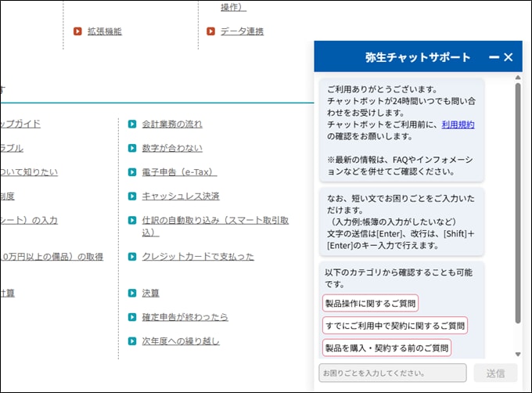The image size is (532, 393).
Task: Click arrow icon next to 決算
Action: point(132,294)
